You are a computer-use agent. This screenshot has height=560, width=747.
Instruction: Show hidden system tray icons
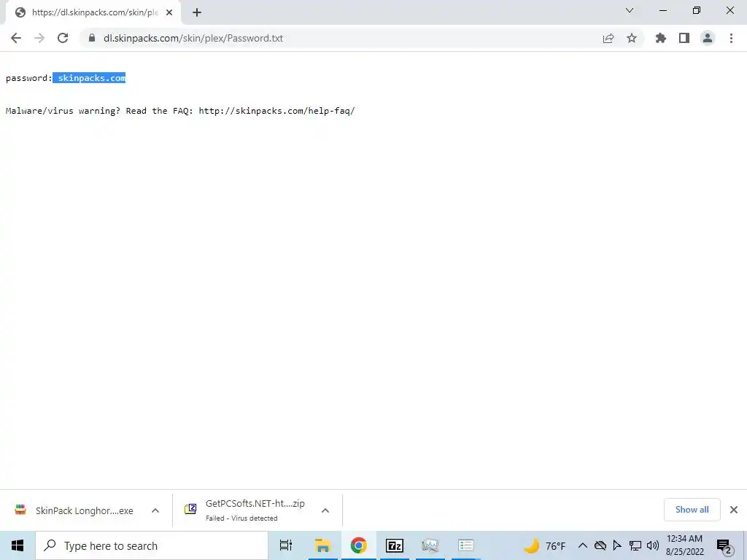click(x=582, y=545)
